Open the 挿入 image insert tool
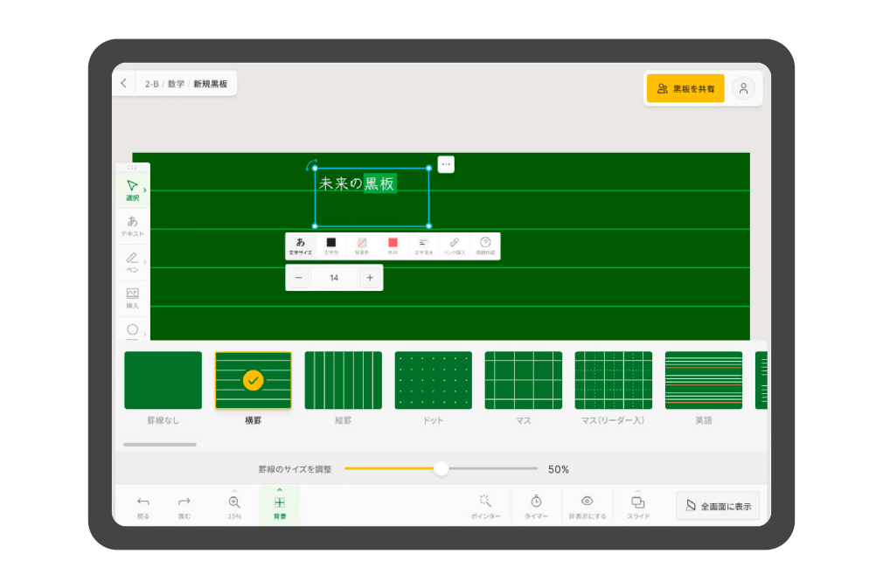 click(132, 298)
